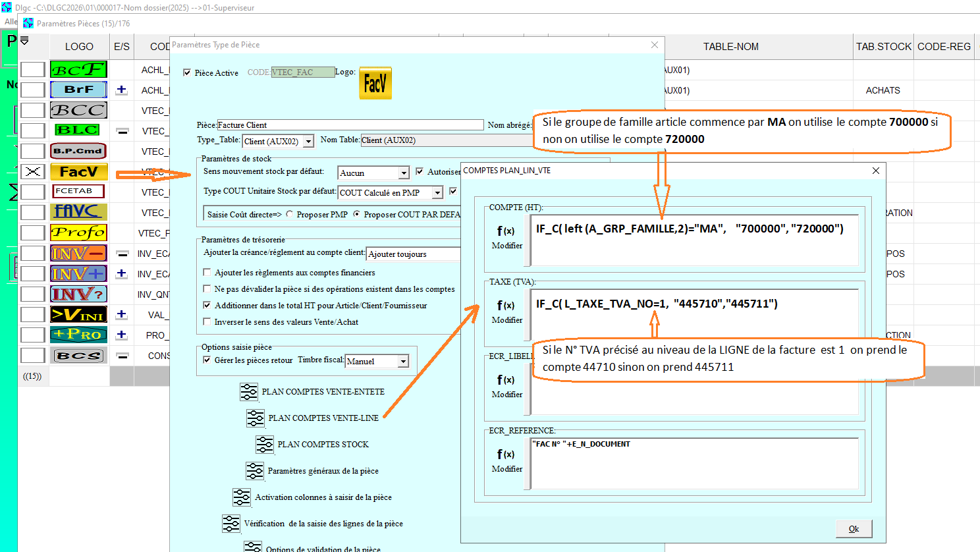Expand Sens mouvement stock par défaut dropdown
Viewport: 980px width, 552px height.
click(404, 173)
